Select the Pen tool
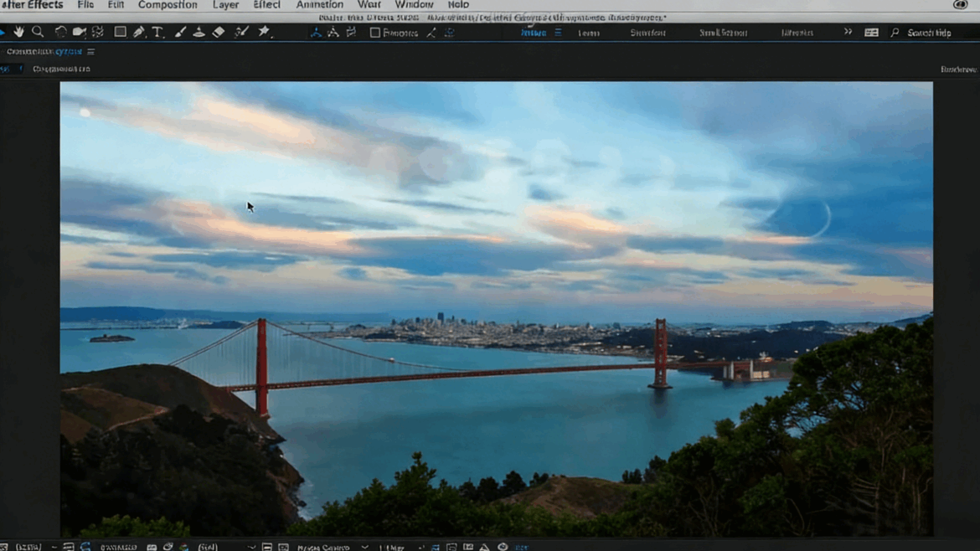The image size is (980, 551). (139, 32)
